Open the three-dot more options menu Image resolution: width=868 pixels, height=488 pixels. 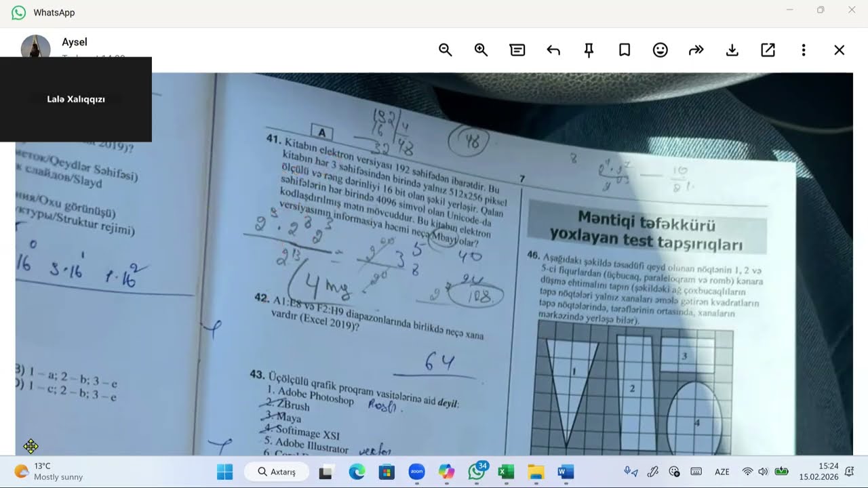click(x=804, y=50)
